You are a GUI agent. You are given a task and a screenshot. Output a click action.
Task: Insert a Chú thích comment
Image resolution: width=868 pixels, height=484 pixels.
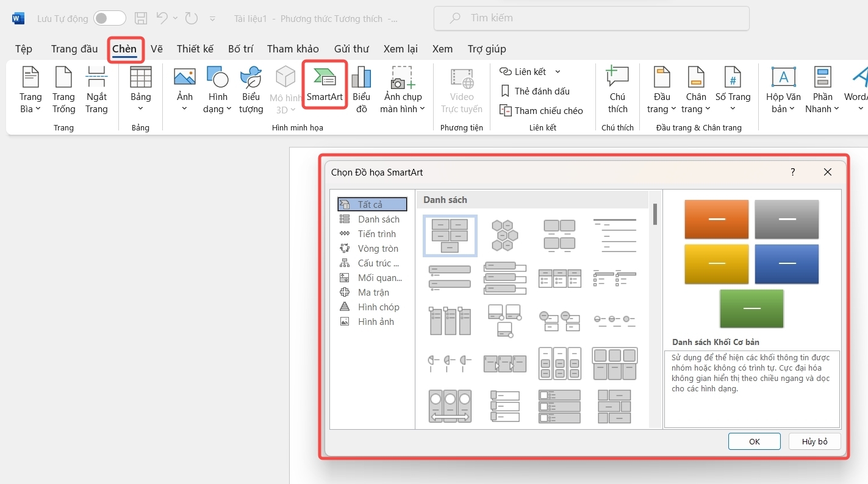coord(617,90)
